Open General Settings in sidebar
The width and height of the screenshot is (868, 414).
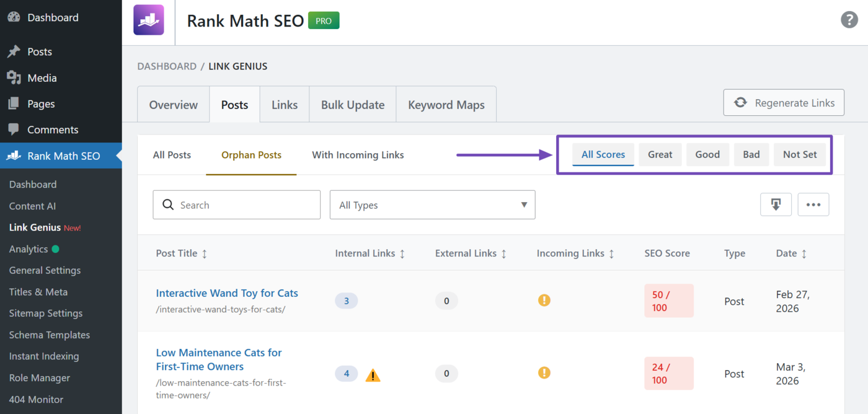pos(45,270)
